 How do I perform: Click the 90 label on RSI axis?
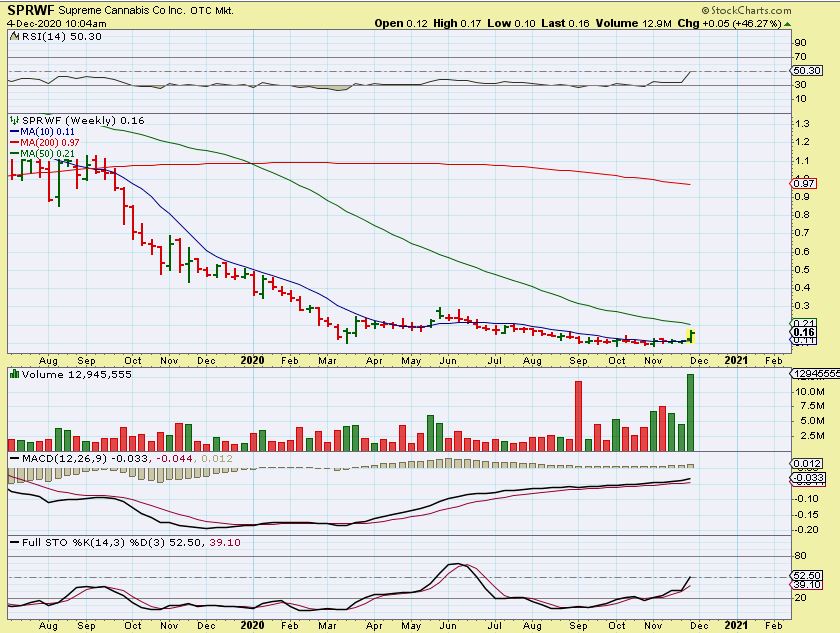[x=801, y=43]
